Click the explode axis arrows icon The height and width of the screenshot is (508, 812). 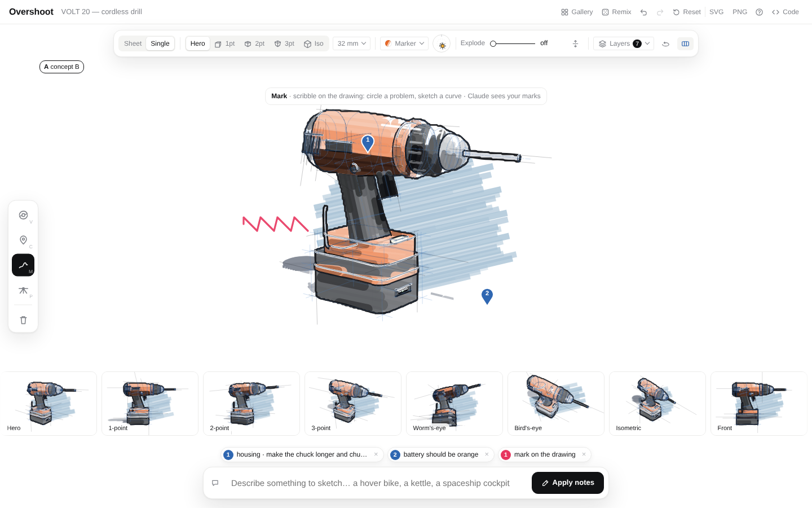[575, 43]
